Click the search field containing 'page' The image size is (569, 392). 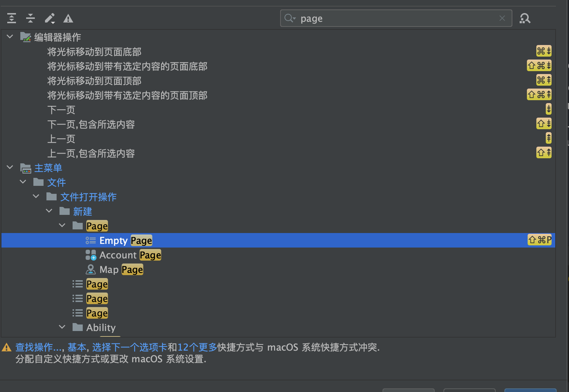click(x=396, y=18)
